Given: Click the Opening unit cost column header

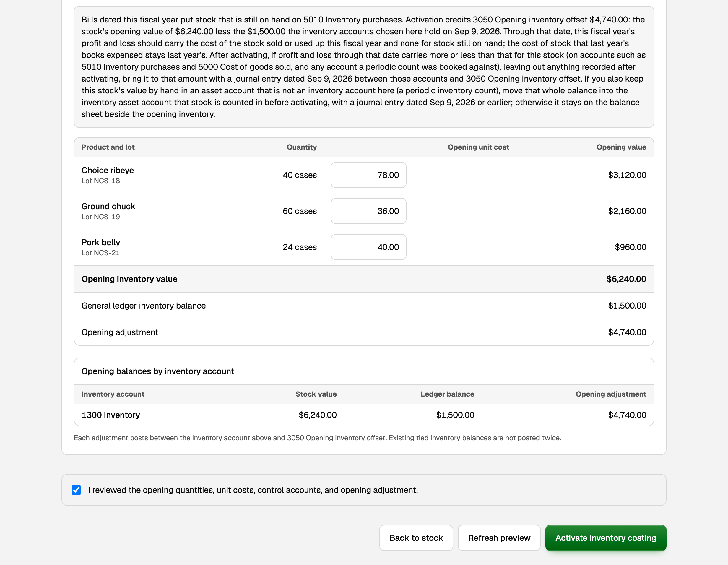Looking at the screenshot, I should point(478,147).
